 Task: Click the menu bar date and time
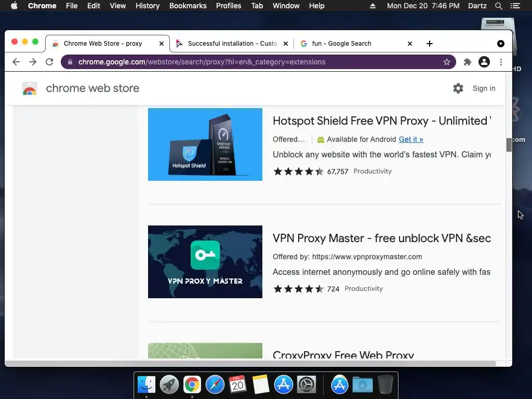coord(423,6)
